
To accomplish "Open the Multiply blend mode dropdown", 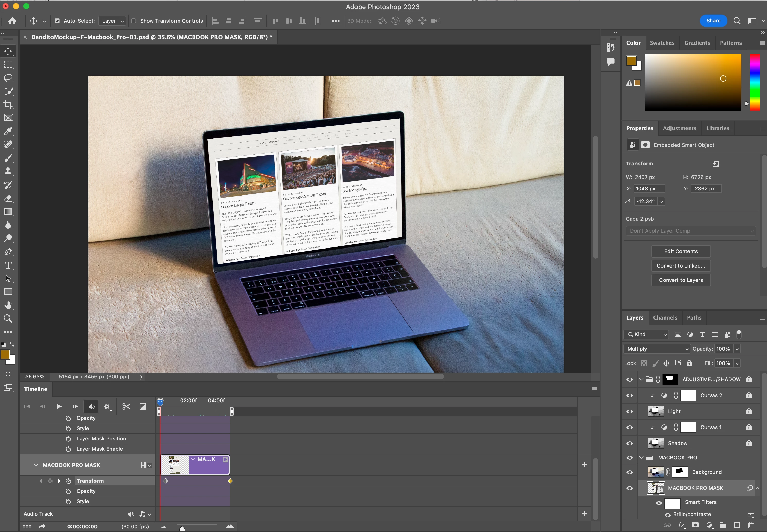I will [656, 349].
